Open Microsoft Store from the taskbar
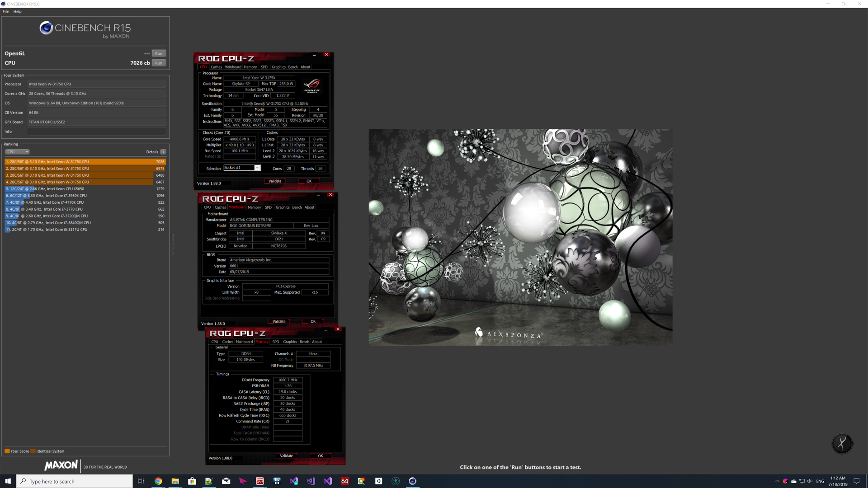 pyautogui.click(x=192, y=481)
